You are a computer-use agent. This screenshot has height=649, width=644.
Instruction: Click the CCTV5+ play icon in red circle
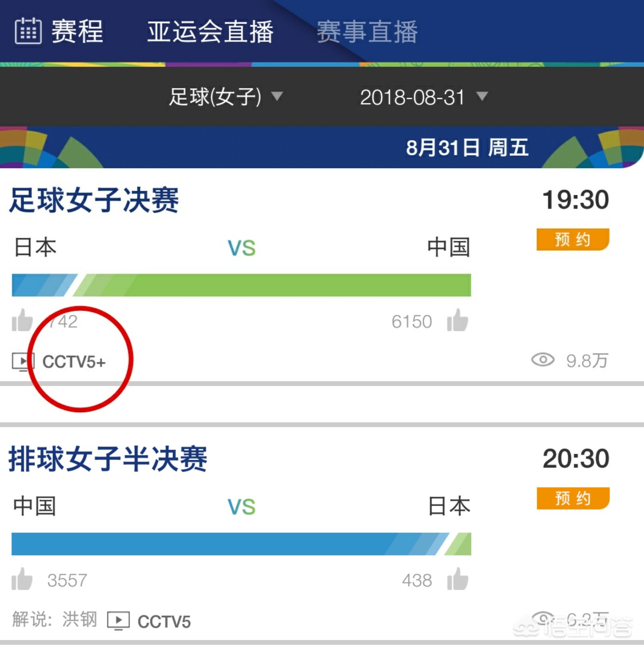[x=23, y=361]
